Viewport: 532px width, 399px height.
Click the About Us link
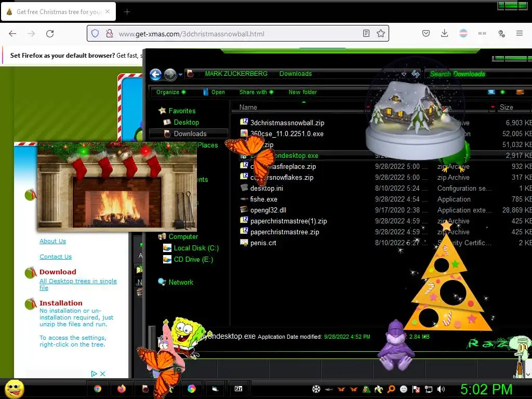pos(52,241)
